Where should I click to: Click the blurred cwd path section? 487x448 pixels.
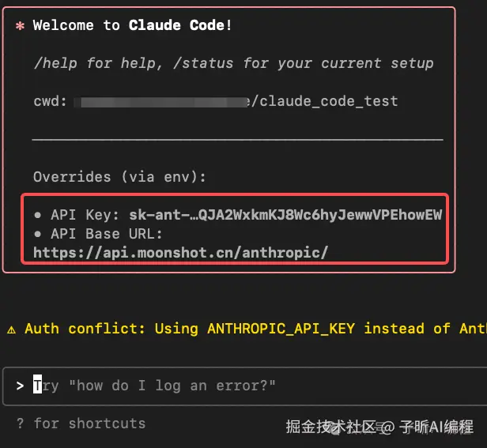point(160,102)
